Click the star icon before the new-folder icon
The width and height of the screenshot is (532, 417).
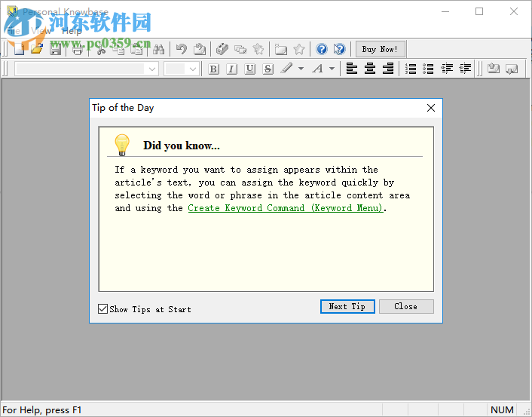258,50
